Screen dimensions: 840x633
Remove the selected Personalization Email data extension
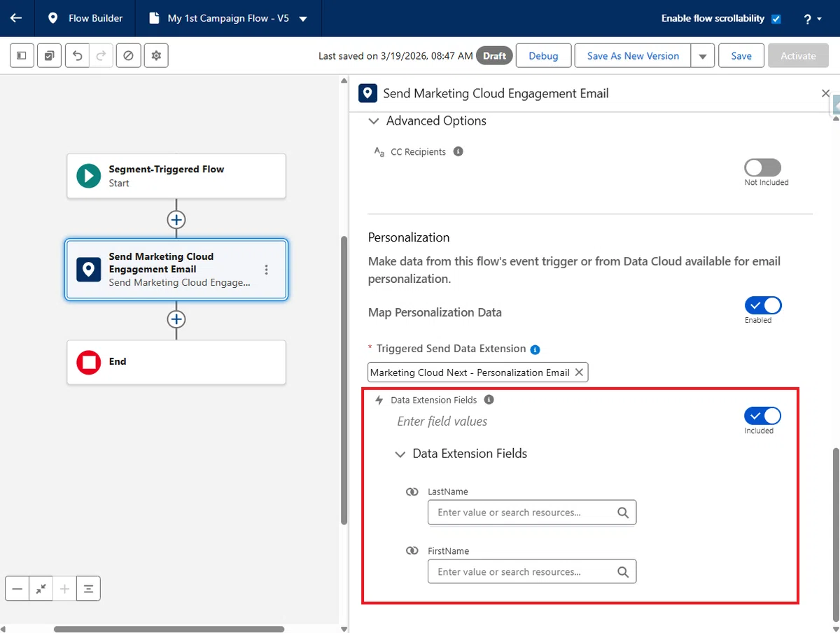579,373
